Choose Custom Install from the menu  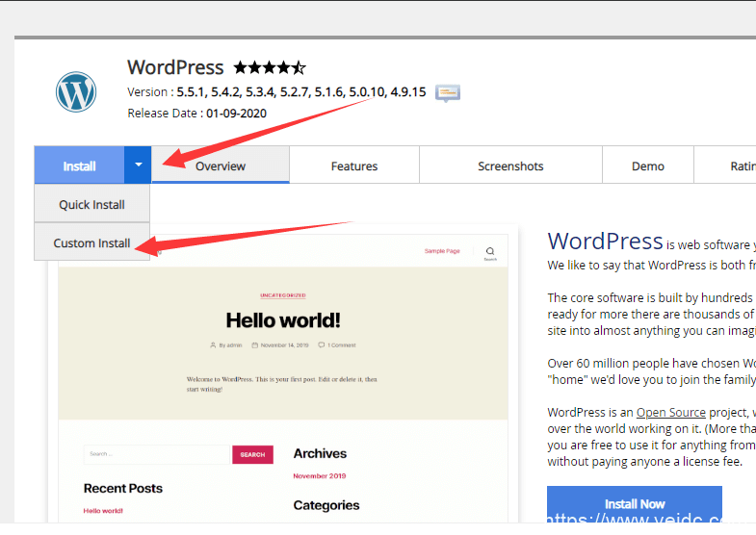[x=91, y=242]
